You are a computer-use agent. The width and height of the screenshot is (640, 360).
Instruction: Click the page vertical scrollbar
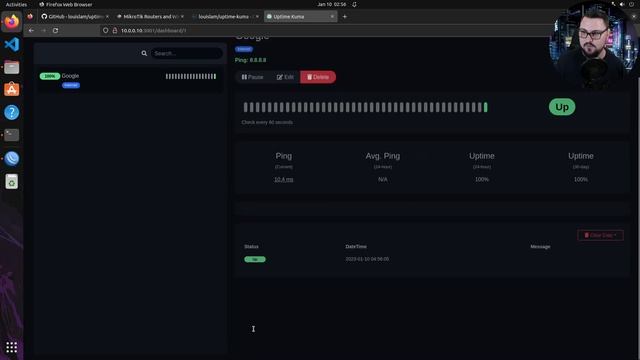pyautogui.click(x=638, y=196)
